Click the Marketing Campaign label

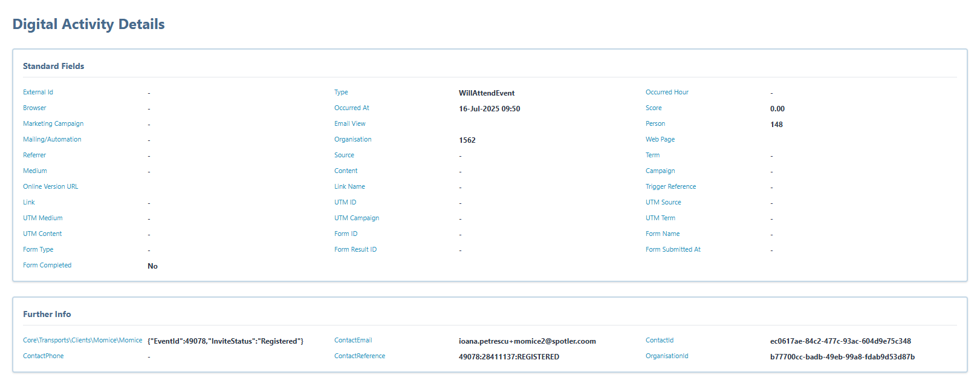[x=53, y=123]
